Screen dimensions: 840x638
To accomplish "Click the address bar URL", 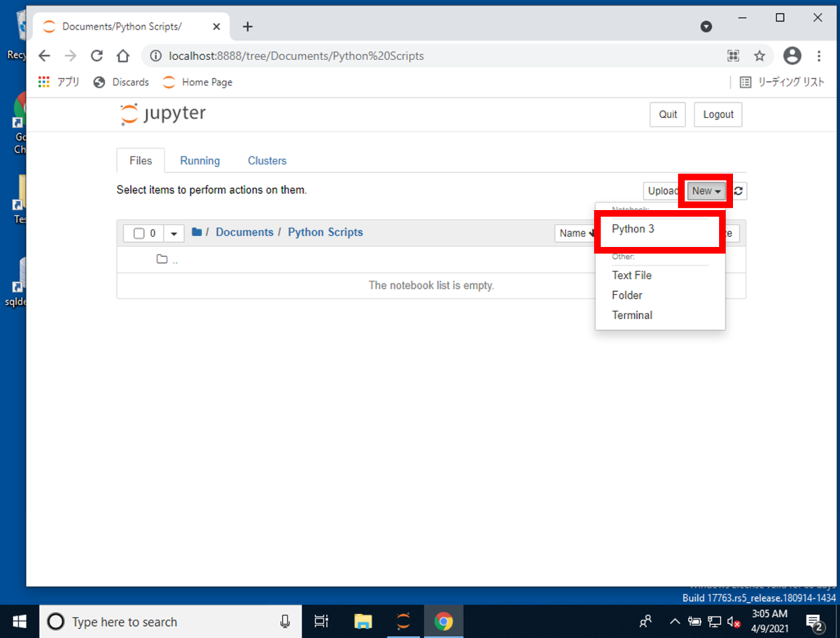I will pyautogui.click(x=296, y=56).
